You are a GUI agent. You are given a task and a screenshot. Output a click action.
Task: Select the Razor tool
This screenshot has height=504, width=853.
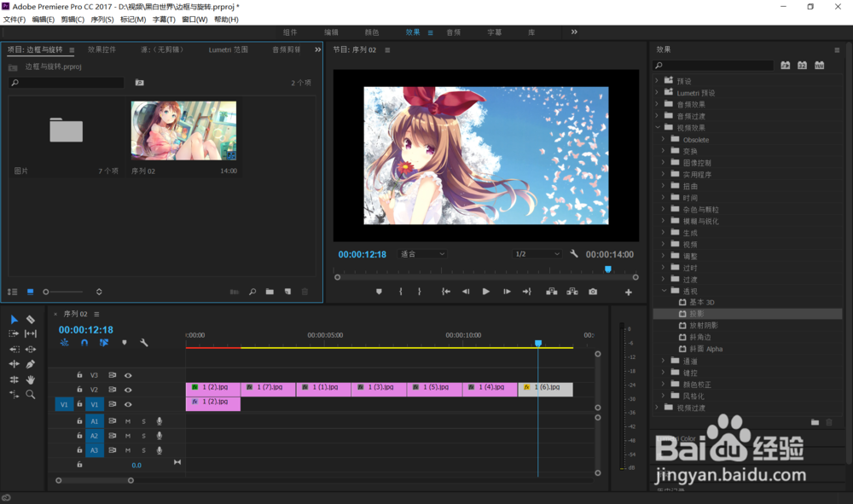[31, 320]
